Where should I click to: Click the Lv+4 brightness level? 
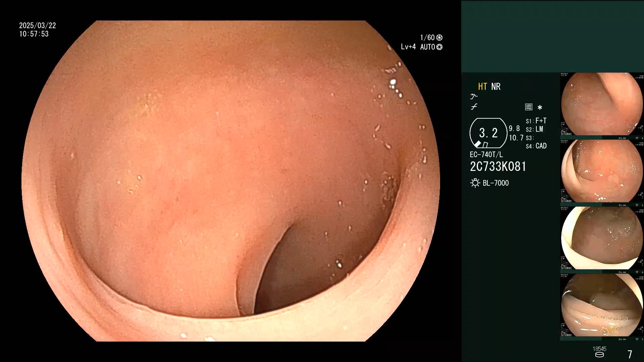(408, 47)
